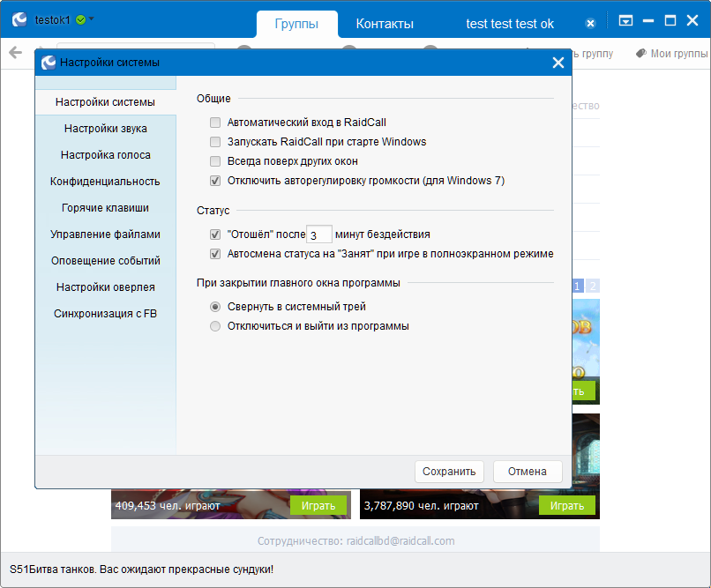Open Мои группы in main window
The image size is (711, 588).
click(x=679, y=54)
